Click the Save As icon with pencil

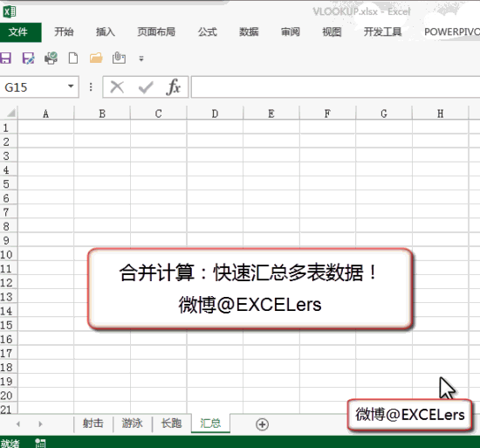[29, 58]
